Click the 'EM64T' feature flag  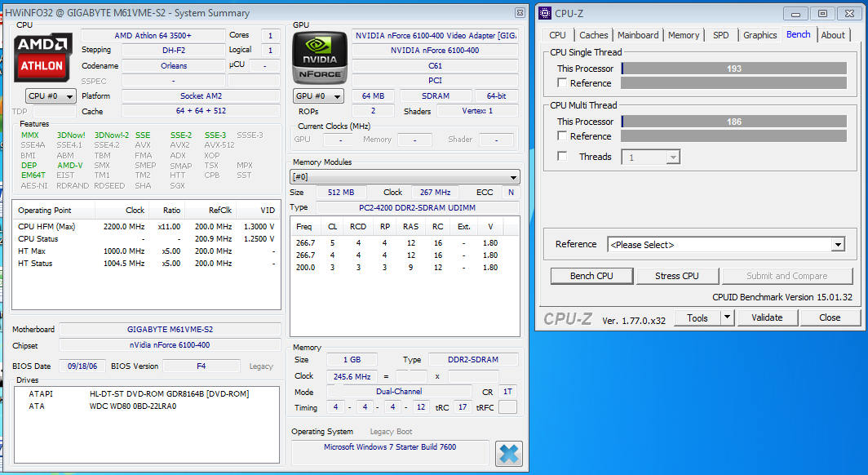click(x=33, y=175)
